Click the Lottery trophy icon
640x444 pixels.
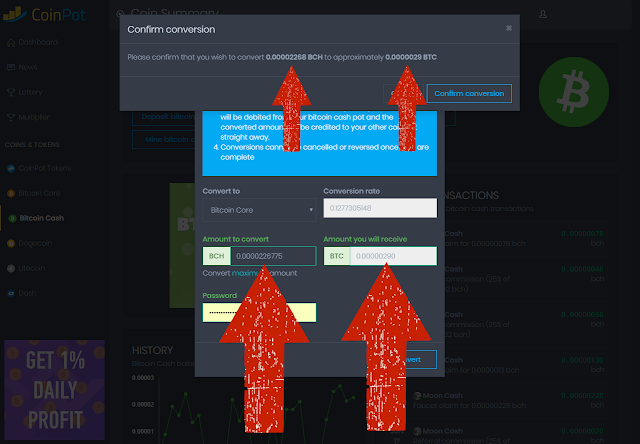tap(11, 92)
